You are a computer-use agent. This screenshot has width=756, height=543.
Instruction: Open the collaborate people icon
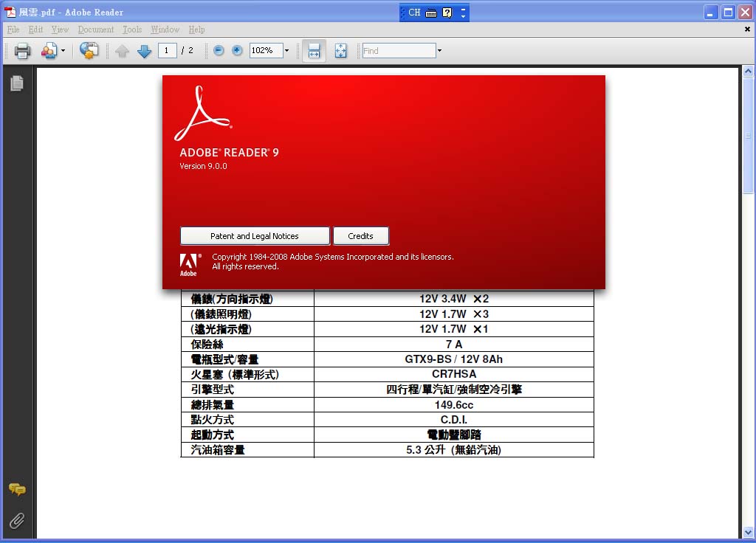[49, 51]
